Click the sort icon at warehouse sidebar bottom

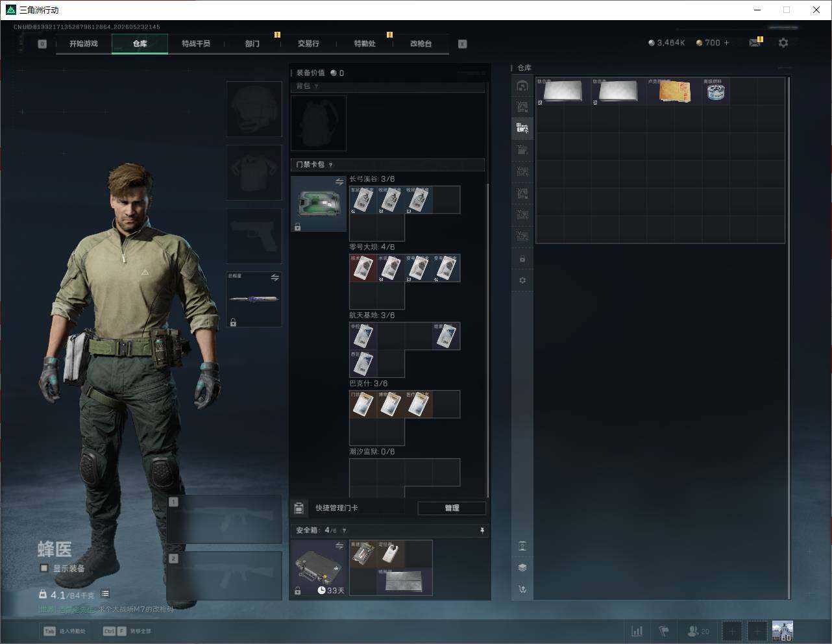click(522, 589)
